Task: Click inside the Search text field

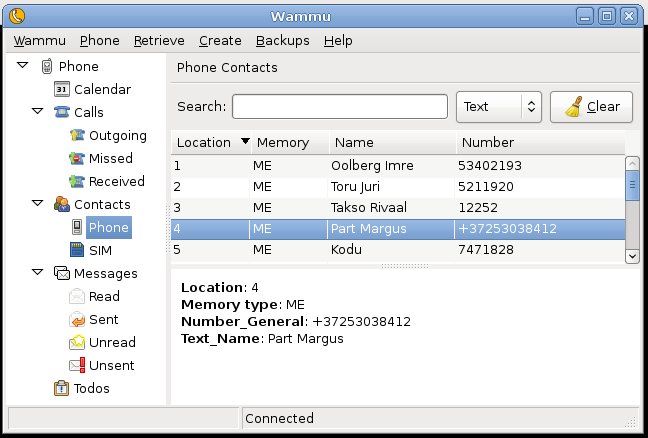Action: coord(340,107)
